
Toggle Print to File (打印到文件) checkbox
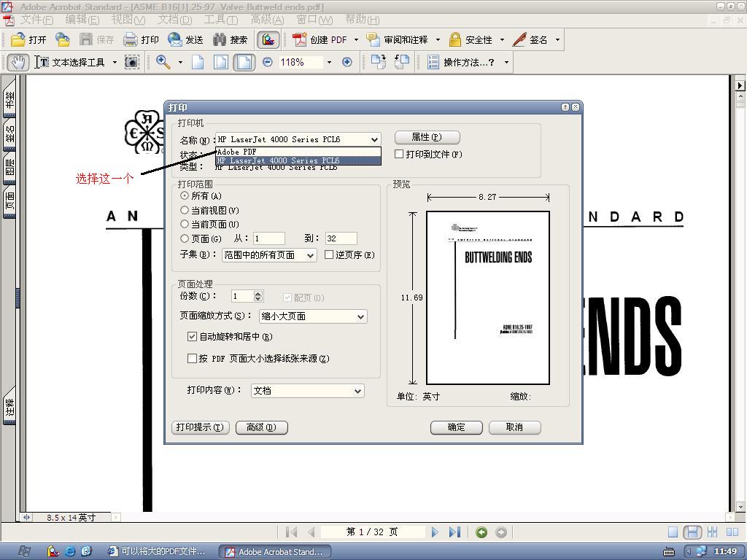(x=399, y=154)
